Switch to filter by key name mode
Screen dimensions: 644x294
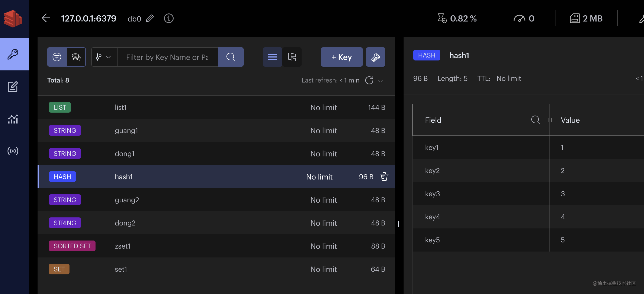coord(57,57)
